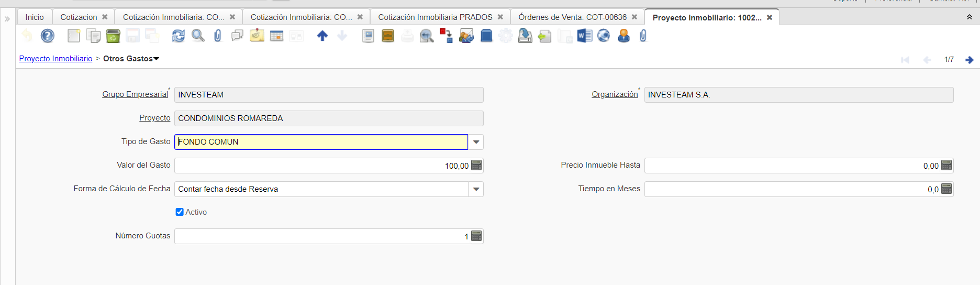Expand the Otros Gastos breadcrumb menu
The image size is (980, 285).
coord(156,59)
